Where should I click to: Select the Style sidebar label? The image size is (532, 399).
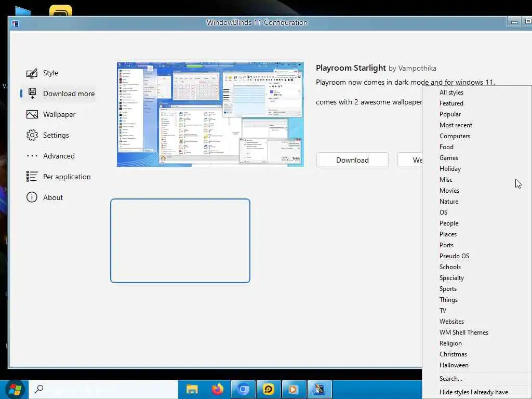(50, 73)
